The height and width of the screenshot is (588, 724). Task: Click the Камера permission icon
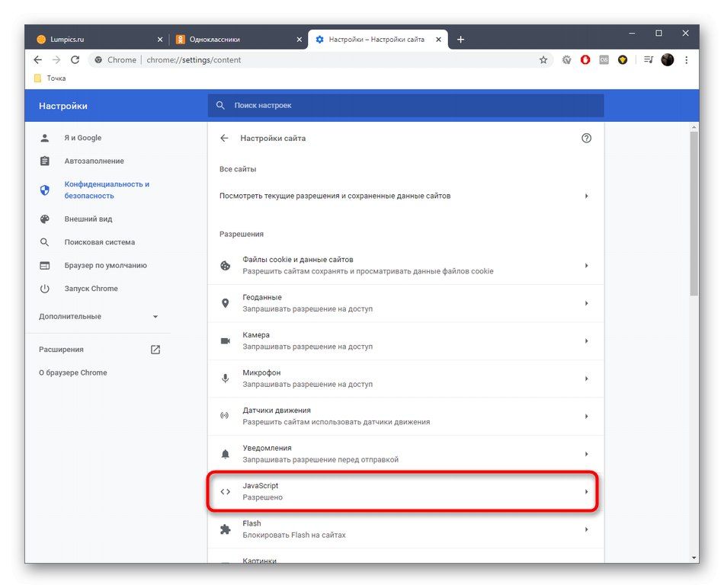(x=225, y=340)
